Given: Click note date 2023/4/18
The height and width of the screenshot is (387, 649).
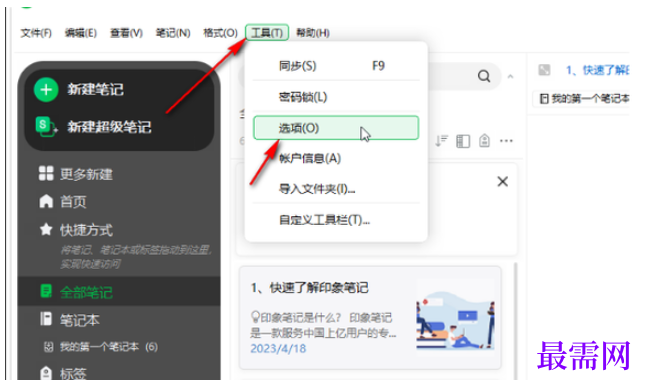Looking at the screenshot, I should [278, 349].
